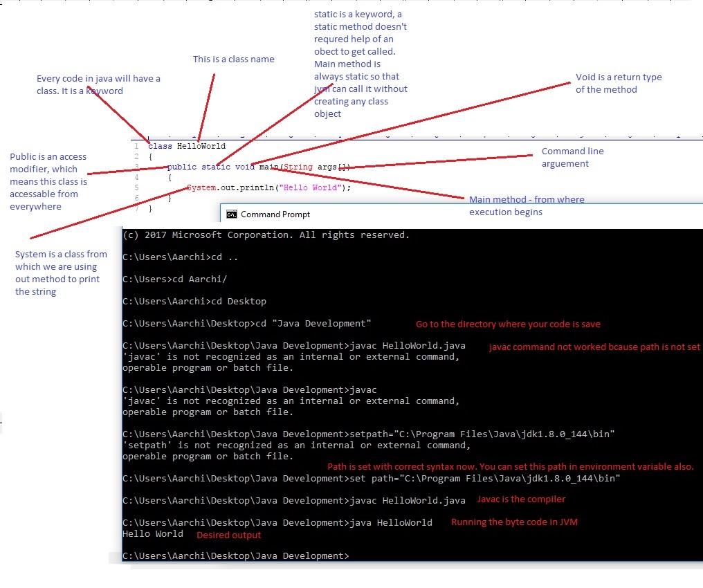Click the "Main method - from where execution begins" note
Image resolution: width=703 pixels, height=588 pixels.
[527, 205]
